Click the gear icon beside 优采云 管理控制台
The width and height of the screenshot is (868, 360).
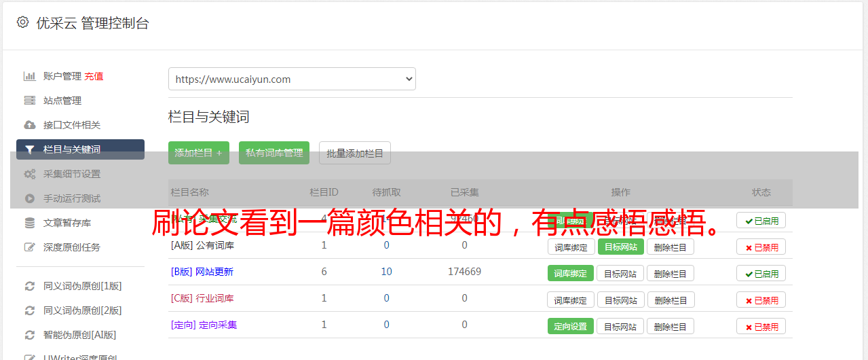tap(22, 22)
